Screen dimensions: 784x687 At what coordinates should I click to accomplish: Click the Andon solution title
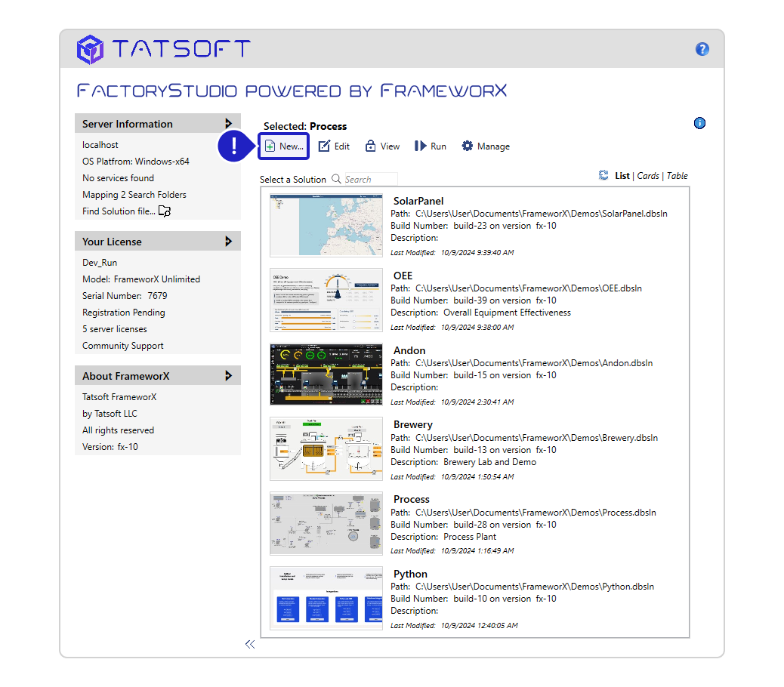coord(409,350)
